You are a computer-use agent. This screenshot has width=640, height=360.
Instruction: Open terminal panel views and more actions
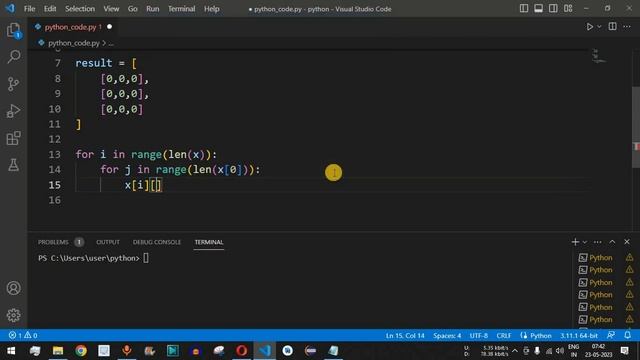pos(598,242)
